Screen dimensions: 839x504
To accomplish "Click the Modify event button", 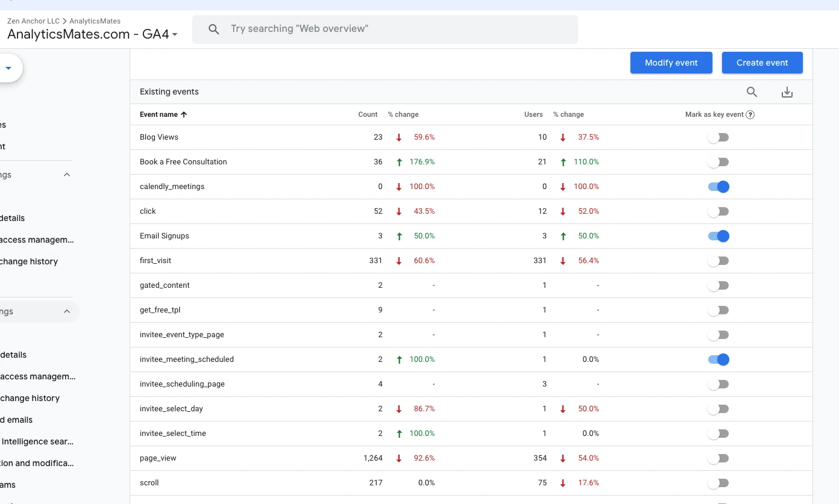I will pyautogui.click(x=671, y=63).
